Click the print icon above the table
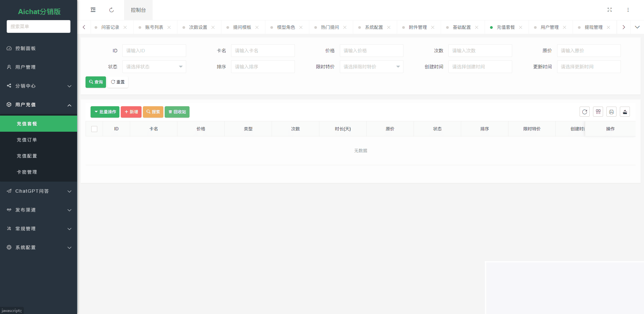This screenshot has height=314, width=644. [611, 112]
